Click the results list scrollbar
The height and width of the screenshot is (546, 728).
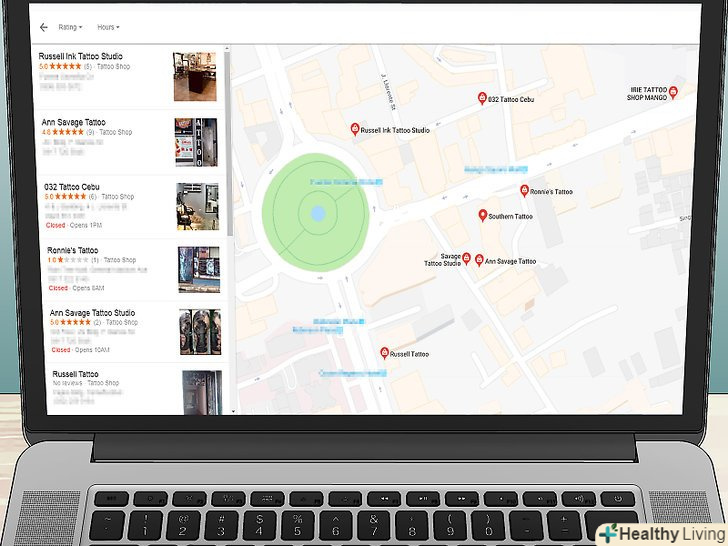pyautogui.click(x=228, y=144)
